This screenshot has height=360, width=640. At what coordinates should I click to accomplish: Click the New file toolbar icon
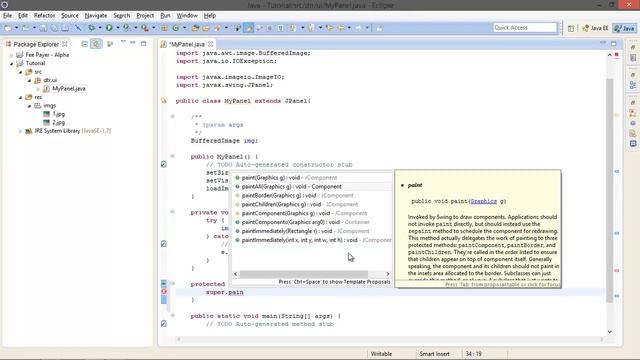[x=8, y=28]
